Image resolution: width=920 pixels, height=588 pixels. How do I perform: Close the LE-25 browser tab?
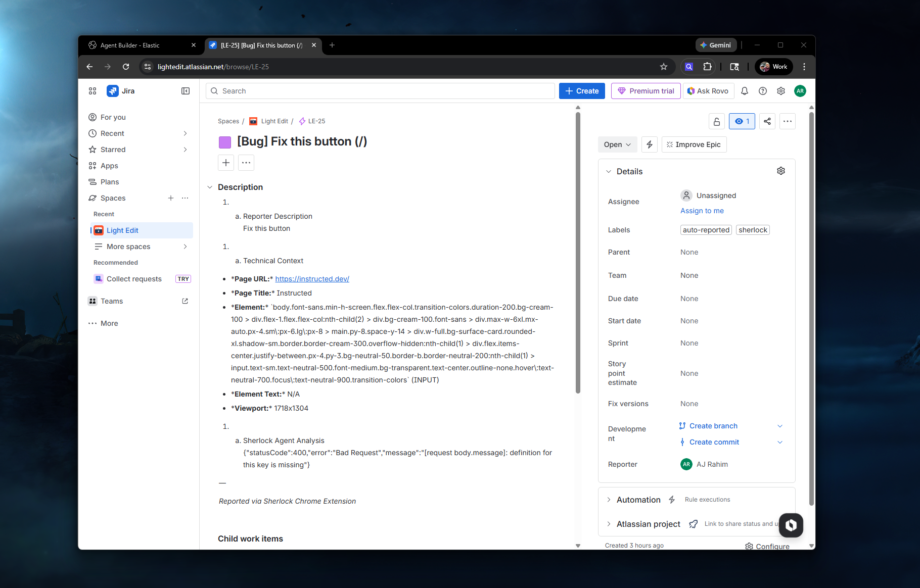pos(314,45)
